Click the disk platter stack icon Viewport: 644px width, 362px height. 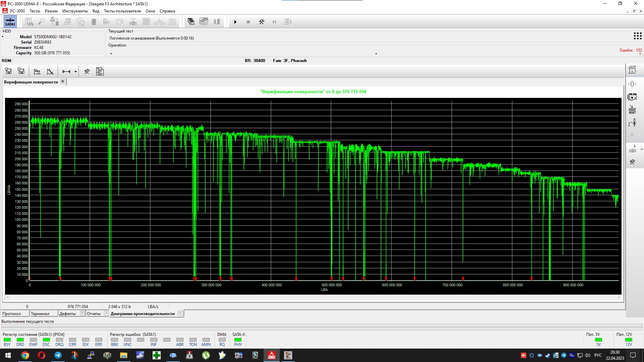204,22
